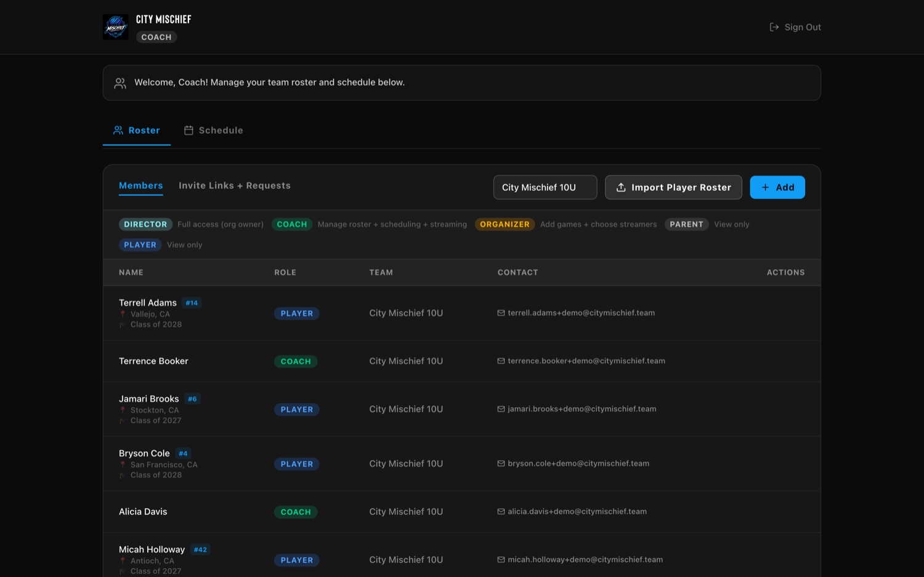The width and height of the screenshot is (924, 577).
Task: Click the PARENT role legend badge
Action: coord(686,224)
